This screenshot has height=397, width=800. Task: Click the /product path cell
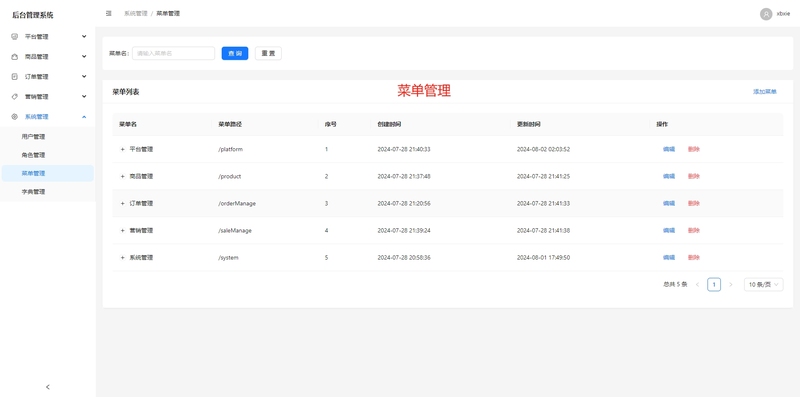pos(230,177)
